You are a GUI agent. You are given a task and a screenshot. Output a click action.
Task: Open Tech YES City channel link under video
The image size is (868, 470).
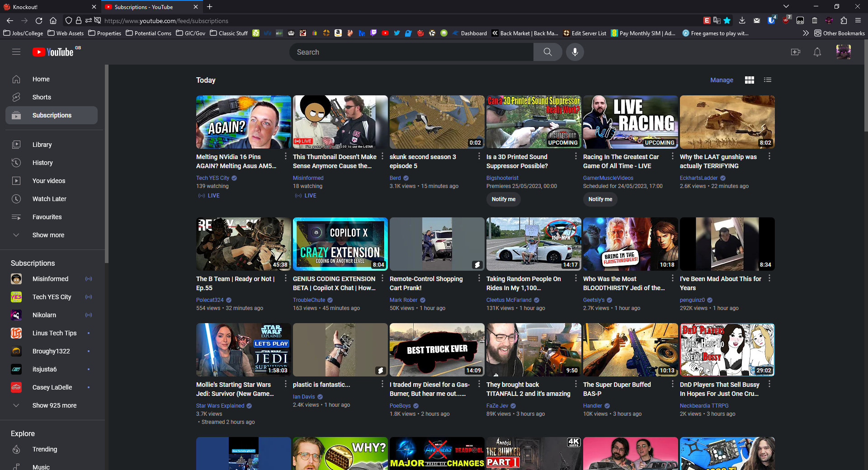tap(212, 178)
